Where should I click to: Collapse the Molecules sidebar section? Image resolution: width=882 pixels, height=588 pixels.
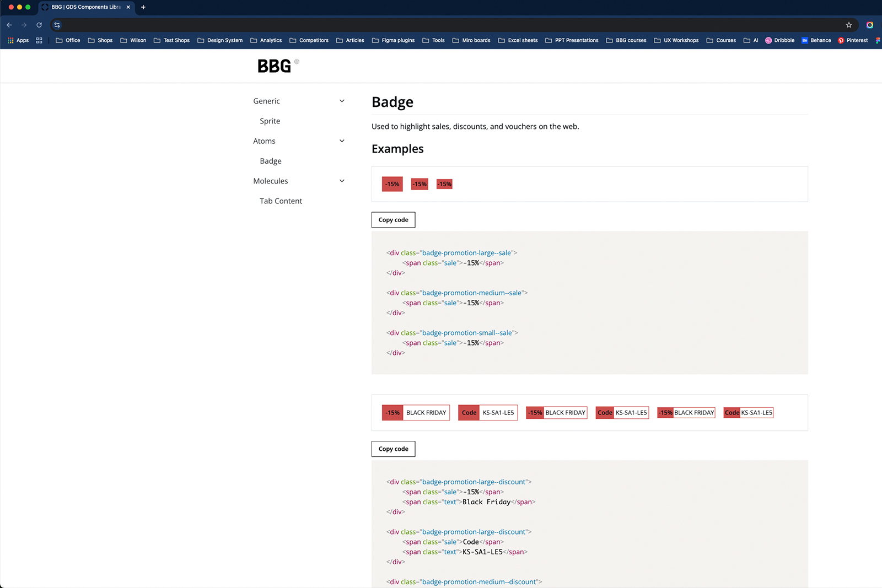[x=342, y=181]
